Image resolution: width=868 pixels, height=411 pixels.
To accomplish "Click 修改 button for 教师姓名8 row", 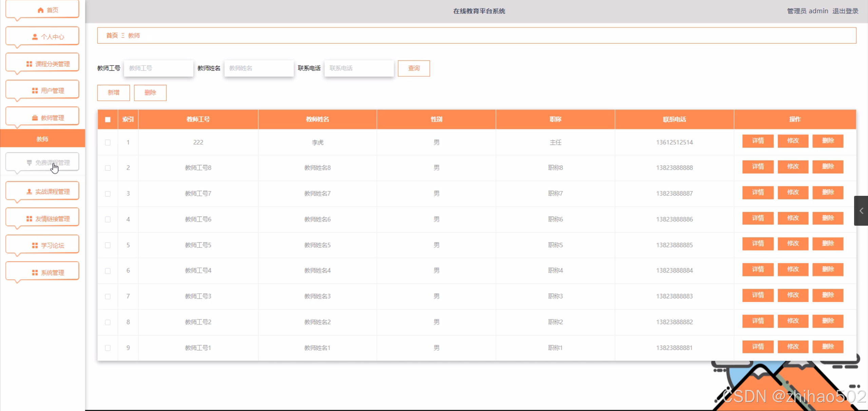I will 793,167.
